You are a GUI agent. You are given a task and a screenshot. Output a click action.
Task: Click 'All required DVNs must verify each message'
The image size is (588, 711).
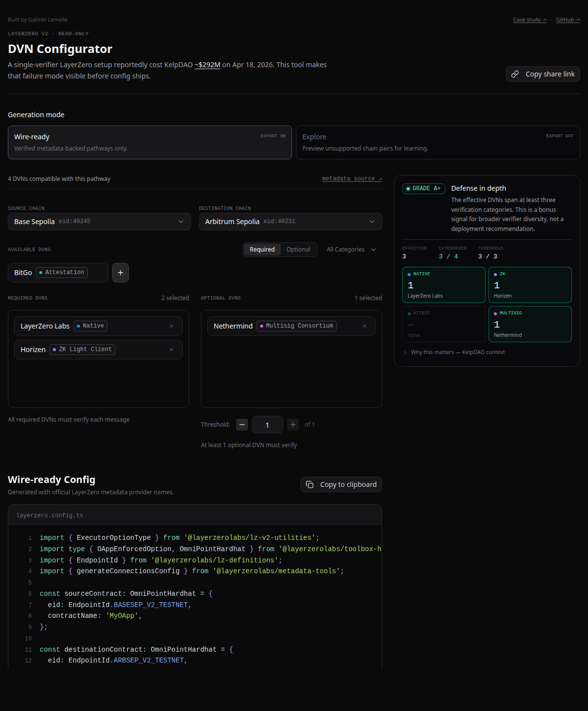coord(69,420)
